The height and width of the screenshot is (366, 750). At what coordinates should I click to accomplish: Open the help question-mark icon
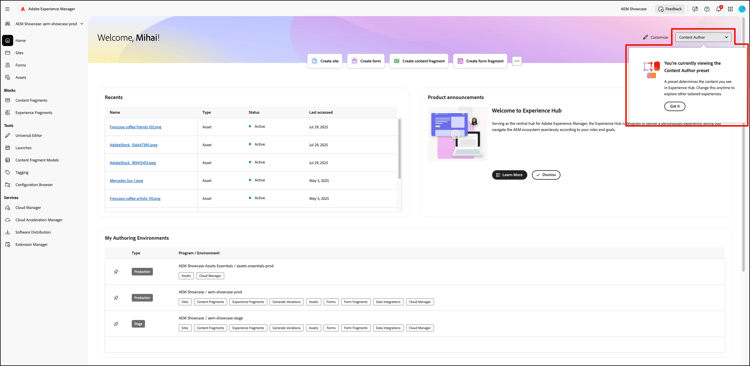coord(706,9)
